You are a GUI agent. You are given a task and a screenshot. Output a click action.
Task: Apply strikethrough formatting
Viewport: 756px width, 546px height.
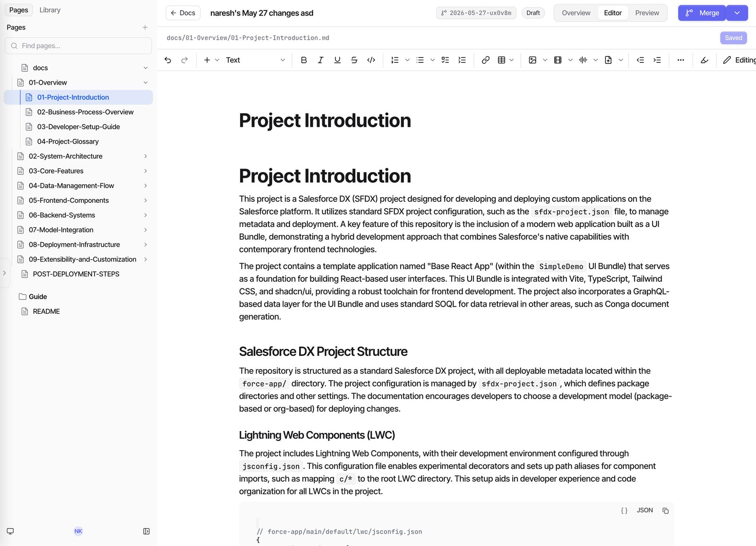pyautogui.click(x=354, y=60)
